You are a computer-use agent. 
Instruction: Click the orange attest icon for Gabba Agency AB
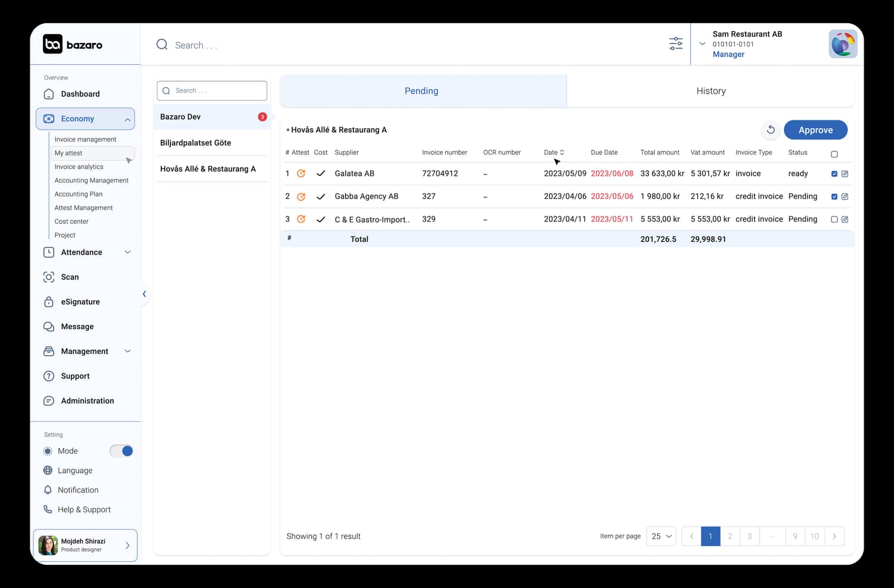coord(301,197)
